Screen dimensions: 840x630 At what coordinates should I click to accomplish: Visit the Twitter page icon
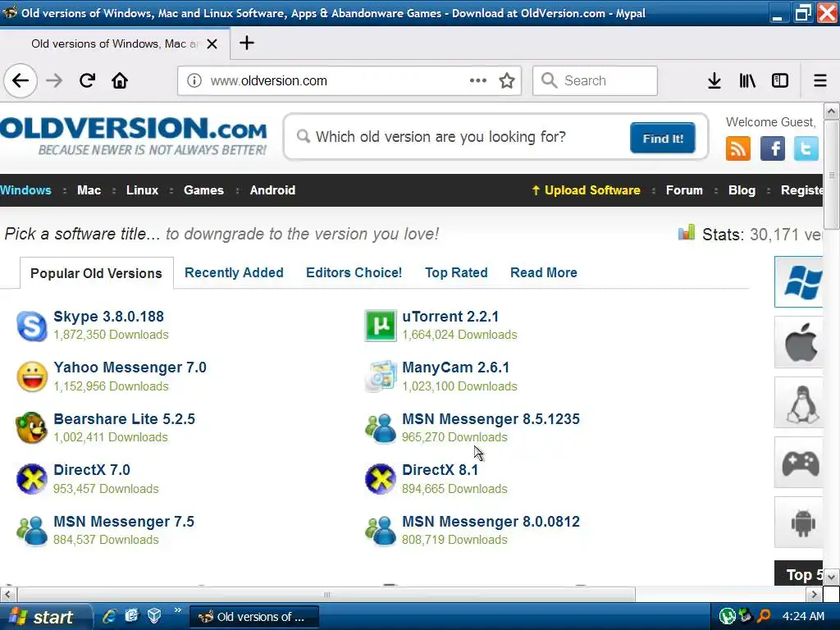pos(806,149)
